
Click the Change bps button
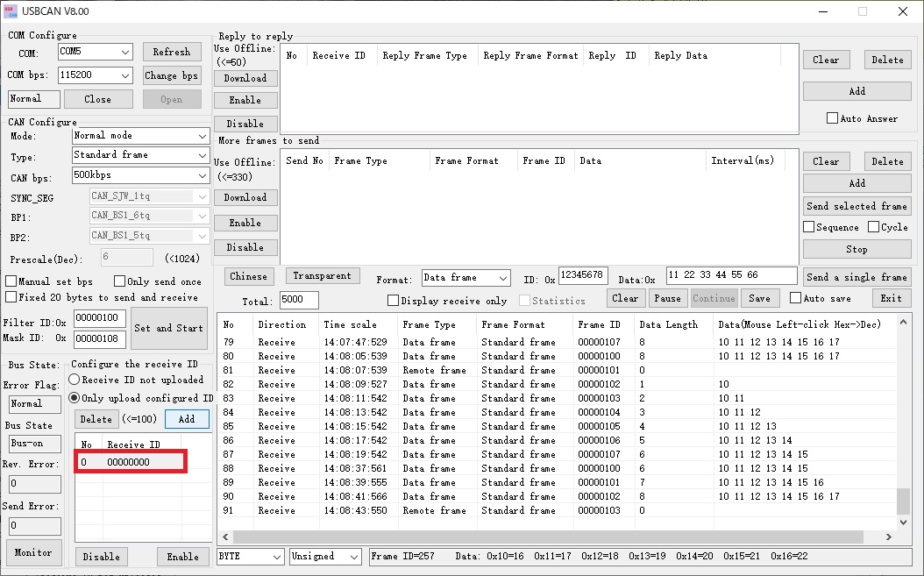pos(172,75)
